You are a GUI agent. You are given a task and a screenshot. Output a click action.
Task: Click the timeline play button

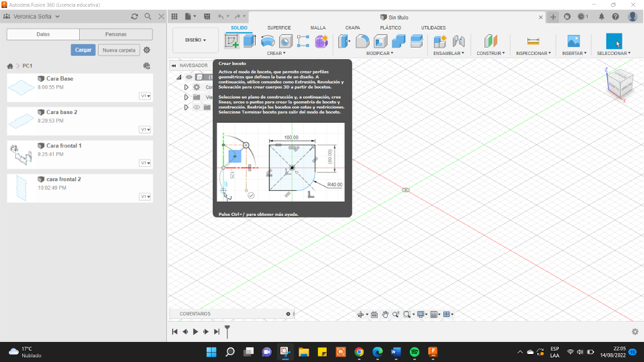pos(196,331)
